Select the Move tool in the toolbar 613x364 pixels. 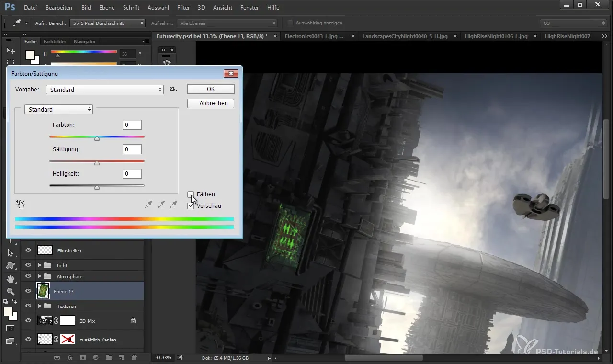(x=10, y=50)
